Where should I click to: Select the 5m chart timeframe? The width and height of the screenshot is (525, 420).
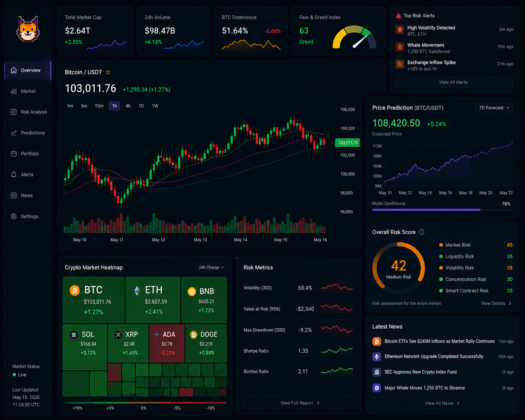click(x=84, y=106)
